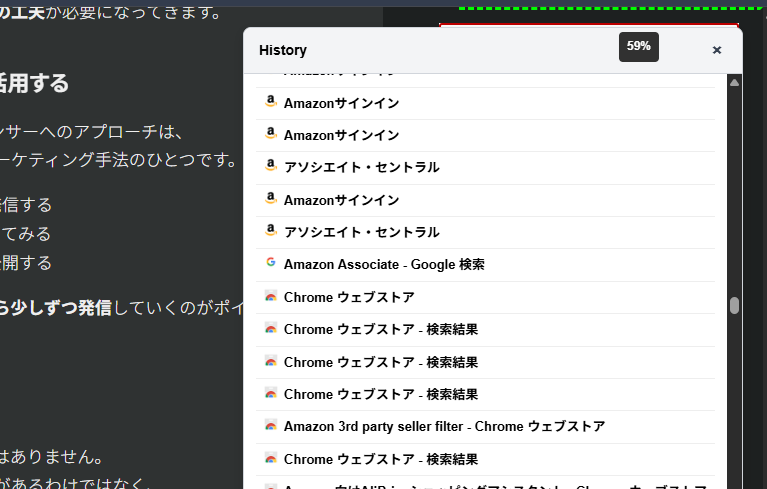Click the scrollbar up arrow in History panel

pos(734,83)
